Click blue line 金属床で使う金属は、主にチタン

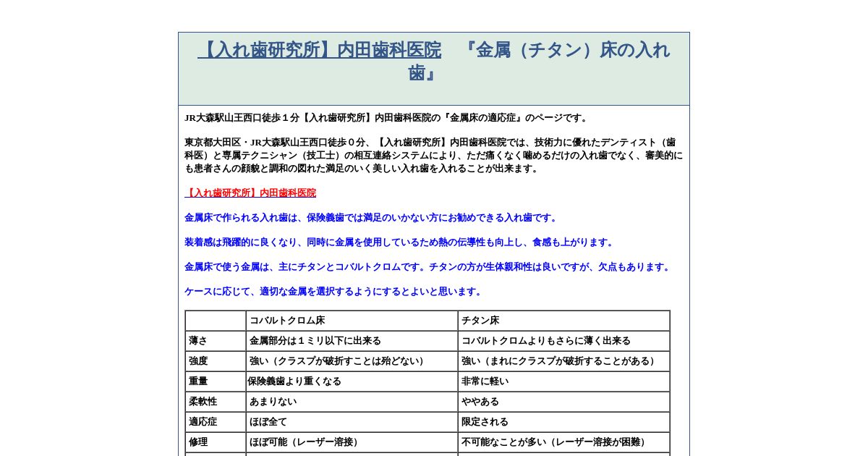(428, 267)
